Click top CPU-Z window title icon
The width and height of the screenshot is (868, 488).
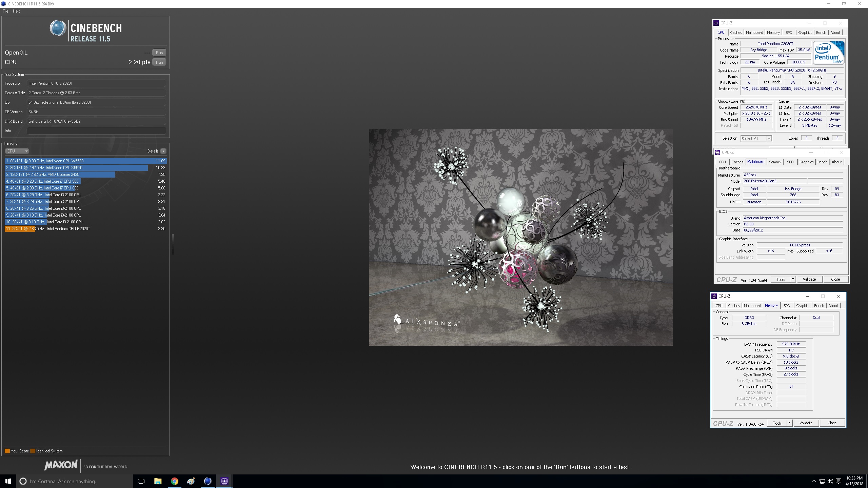716,23
